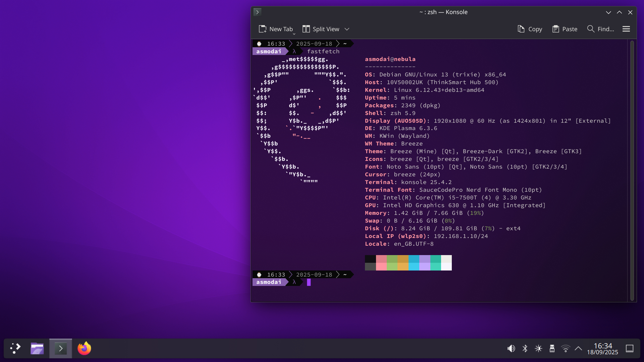Click the New Tab toolbar button

(x=276, y=29)
